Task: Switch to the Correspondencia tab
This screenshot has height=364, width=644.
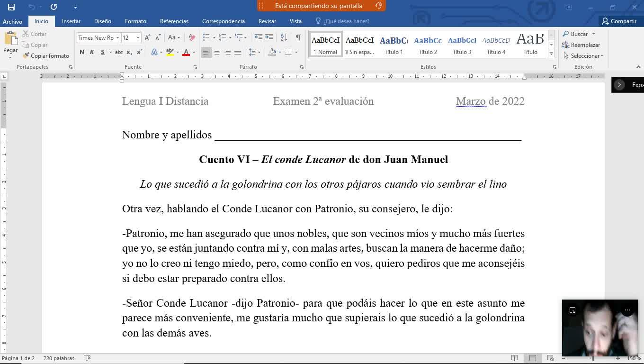Action: [x=224, y=21]
